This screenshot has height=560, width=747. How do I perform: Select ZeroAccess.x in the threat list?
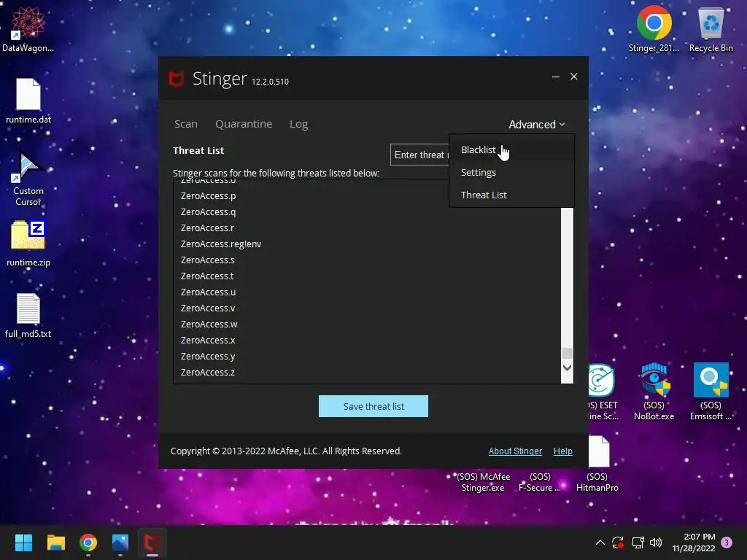click(208, 340)
